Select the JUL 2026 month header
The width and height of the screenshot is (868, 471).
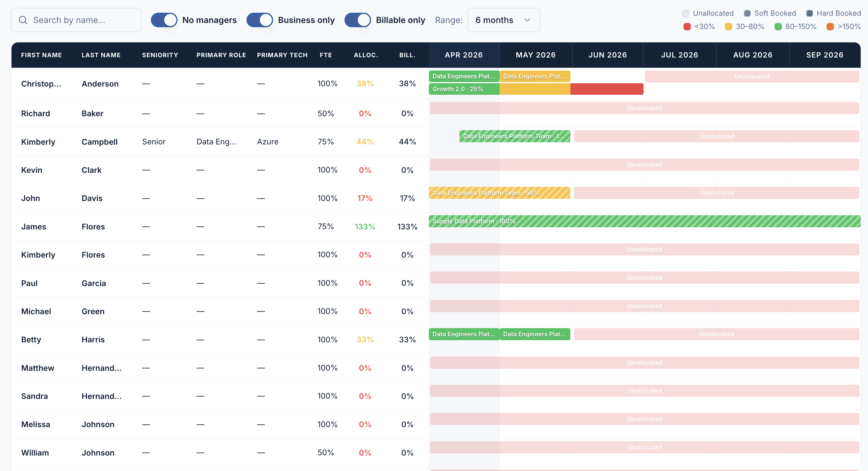[679, 55]
